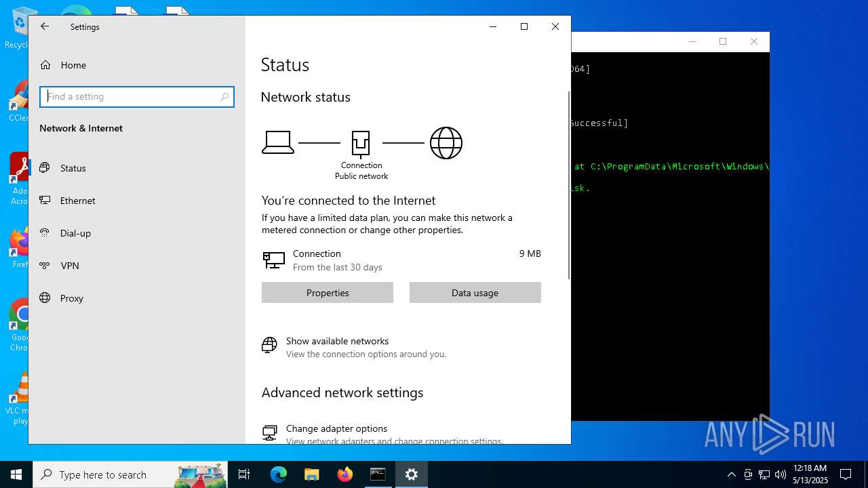Click the "From the last 30 days" text
The width and height of the screenshot is (868, 488).
[338, 267]
